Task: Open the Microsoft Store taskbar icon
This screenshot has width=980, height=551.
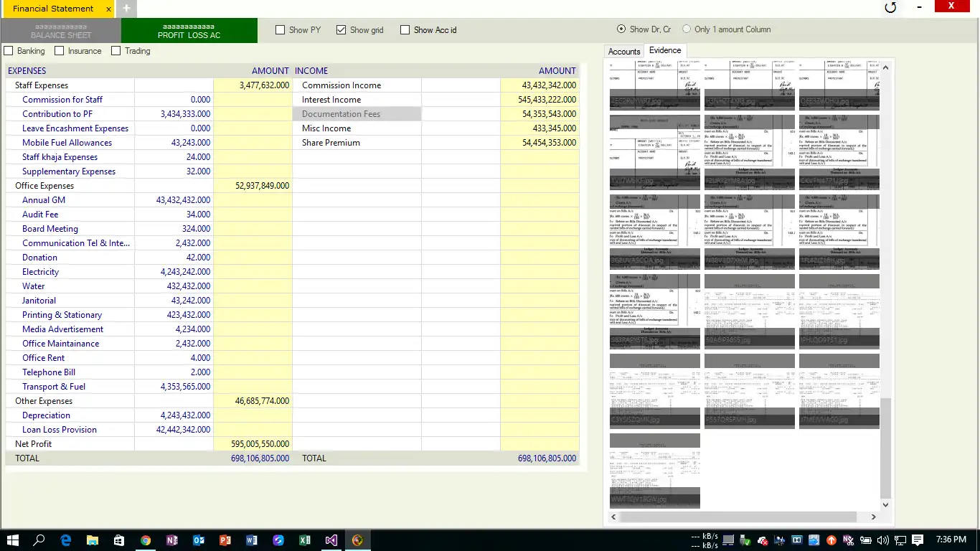Action: (119, 540)
